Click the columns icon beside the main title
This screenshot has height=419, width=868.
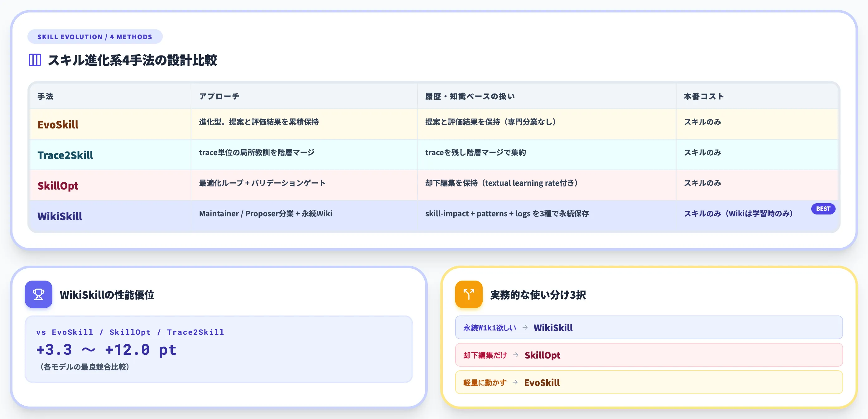[x=35, y=60]
